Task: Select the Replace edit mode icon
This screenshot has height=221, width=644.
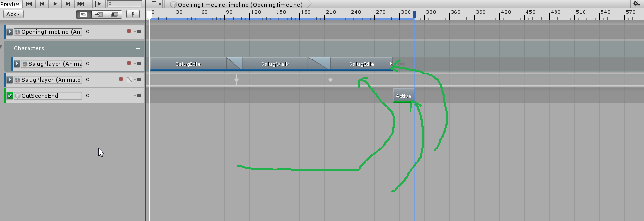Action: tap(115, 15)
